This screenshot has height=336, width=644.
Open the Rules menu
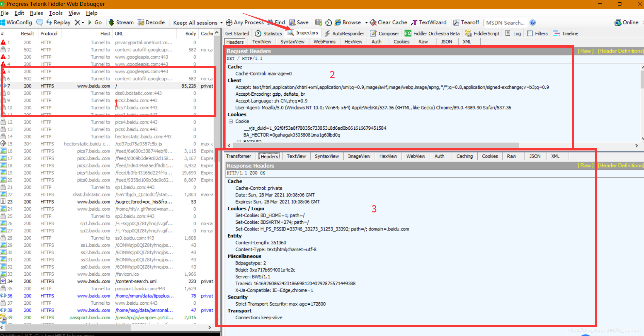point(36,13)
